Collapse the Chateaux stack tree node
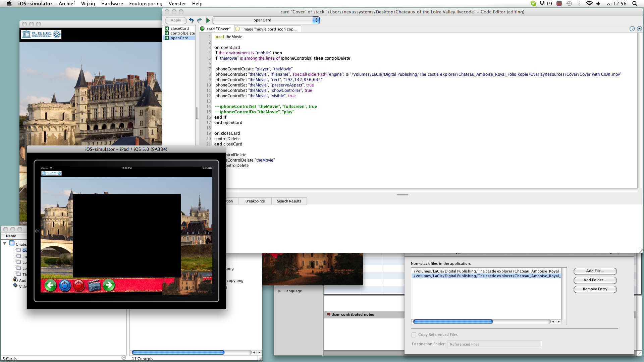 [5, 243]
